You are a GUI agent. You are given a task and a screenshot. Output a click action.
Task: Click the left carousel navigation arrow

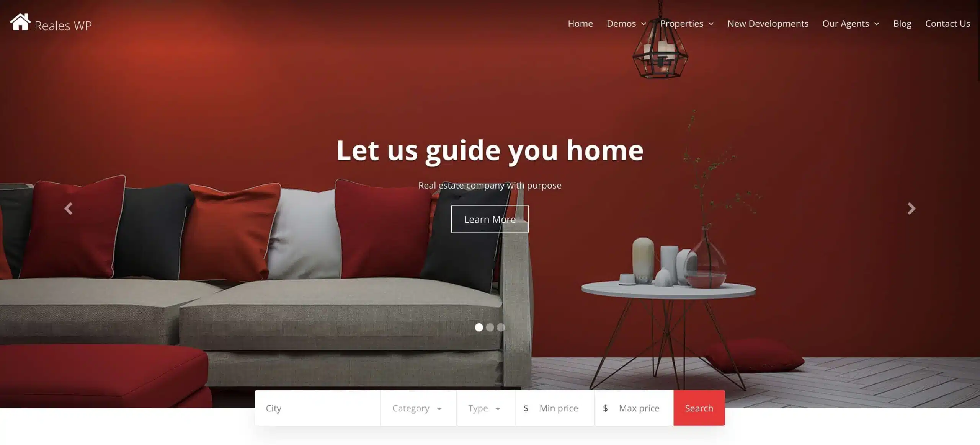[x=68, y=209]
